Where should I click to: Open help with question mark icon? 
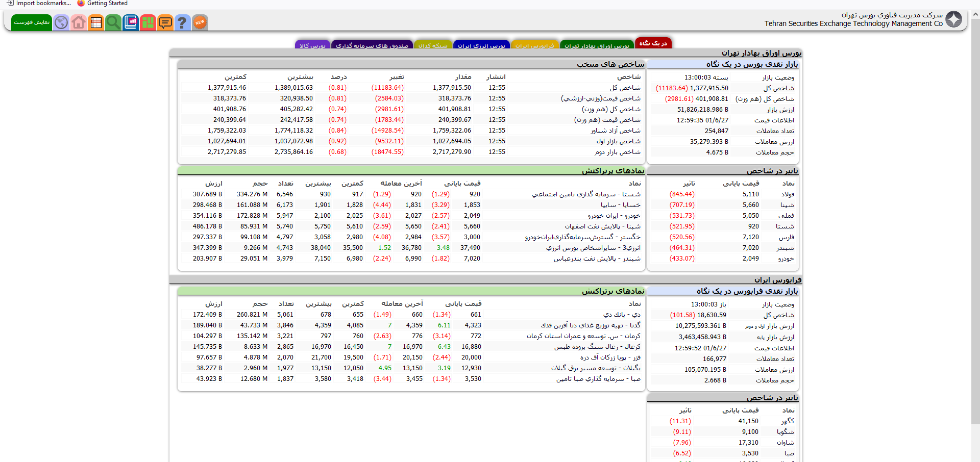(x=182, y=22)
